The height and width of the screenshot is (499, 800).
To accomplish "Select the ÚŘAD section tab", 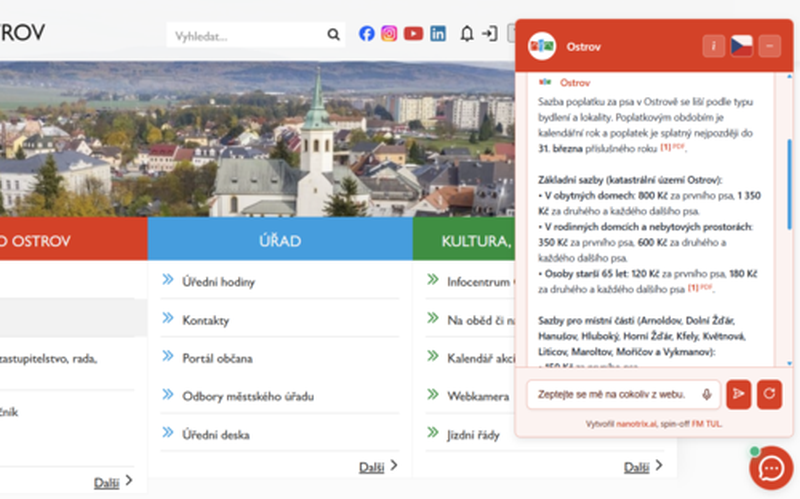I will click(280, 240).
